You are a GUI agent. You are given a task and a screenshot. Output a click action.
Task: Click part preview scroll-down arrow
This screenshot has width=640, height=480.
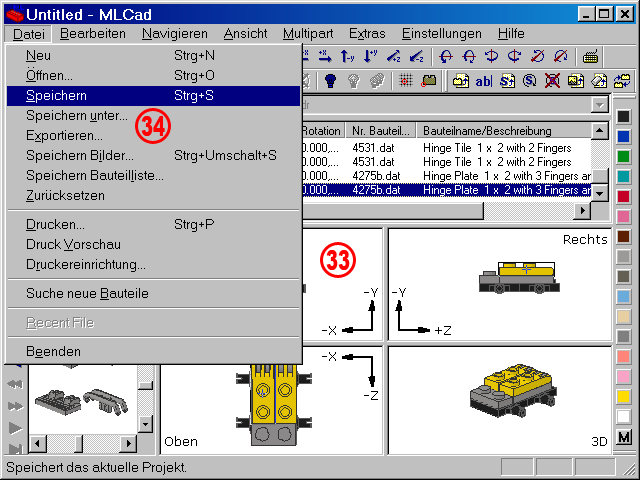[145, 423]
